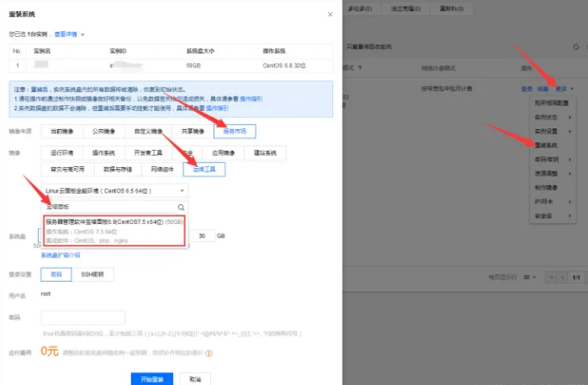Click 开始重装 button
Screen dimensions: 588x385
(152, 378)
